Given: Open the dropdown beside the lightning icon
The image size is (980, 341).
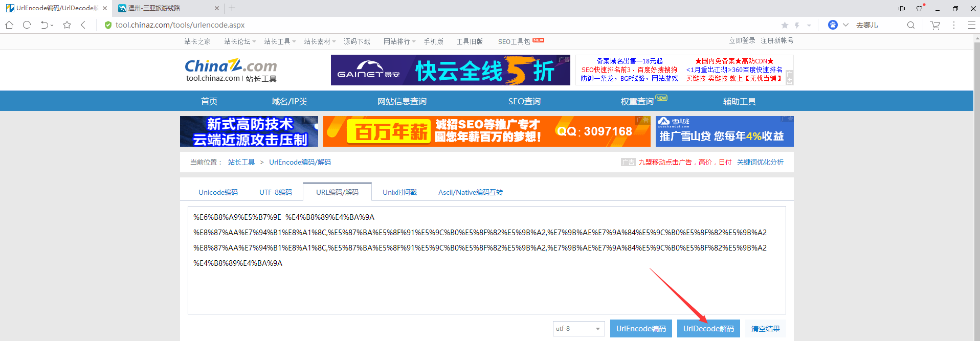Looking at the screenshot, I should [809, 26].
